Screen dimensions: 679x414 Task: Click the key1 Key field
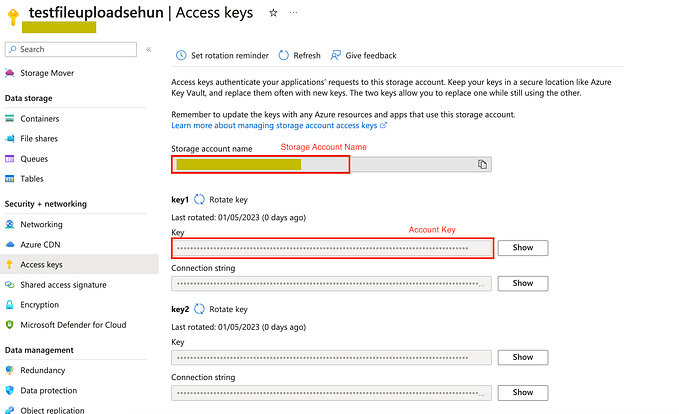click(332, 248)
